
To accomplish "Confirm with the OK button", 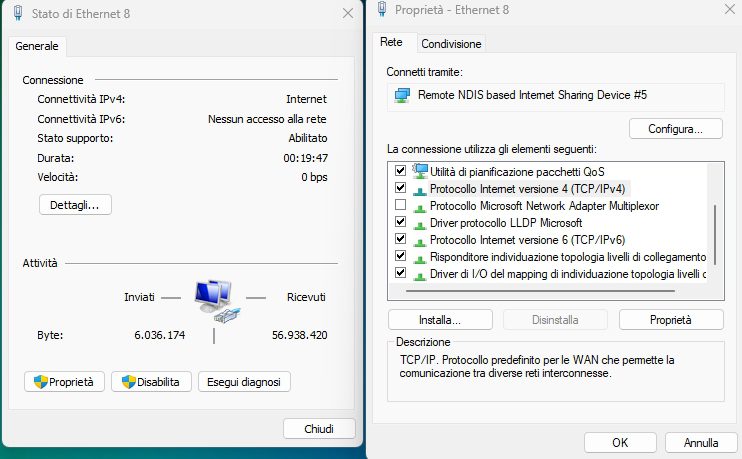I will [x=620, y=442].
